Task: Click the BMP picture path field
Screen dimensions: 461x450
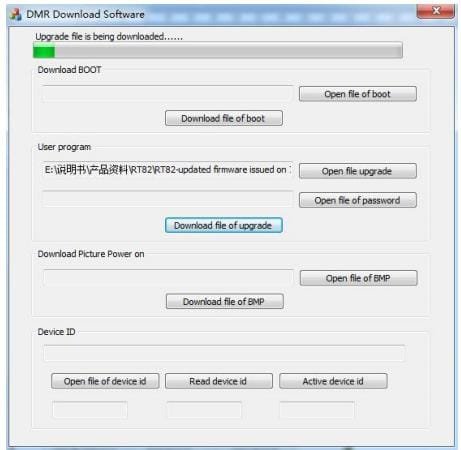Action: point(168,278)
